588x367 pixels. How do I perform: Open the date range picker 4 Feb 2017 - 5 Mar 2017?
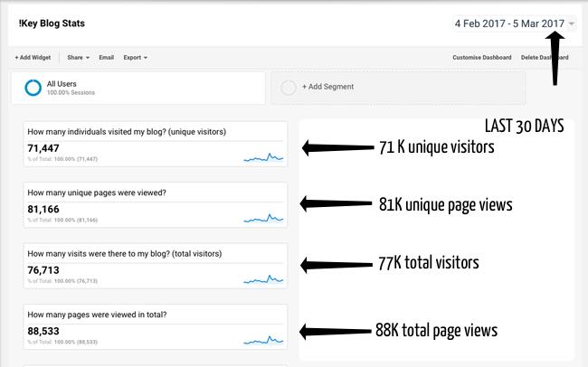(x=514, y=24)
